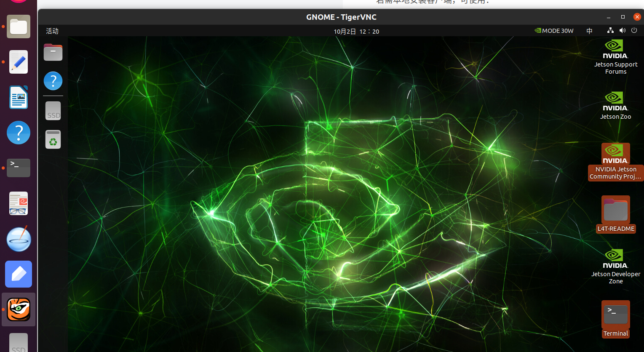Screen dimensions: 644x352
Task: Click the volume icon in remote panel
Action: point(623,30)
